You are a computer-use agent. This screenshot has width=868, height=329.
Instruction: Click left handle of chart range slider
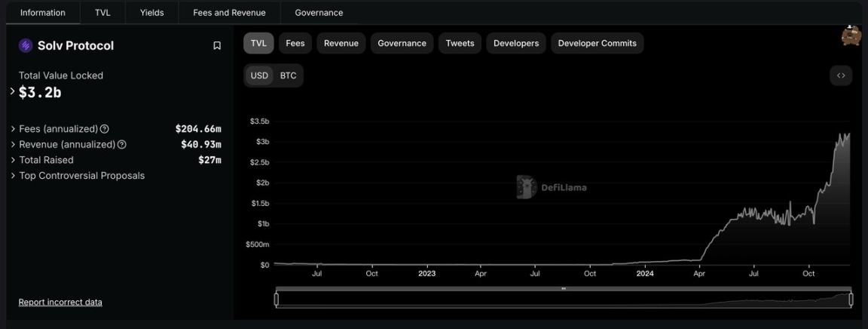[x=277, y=299]
